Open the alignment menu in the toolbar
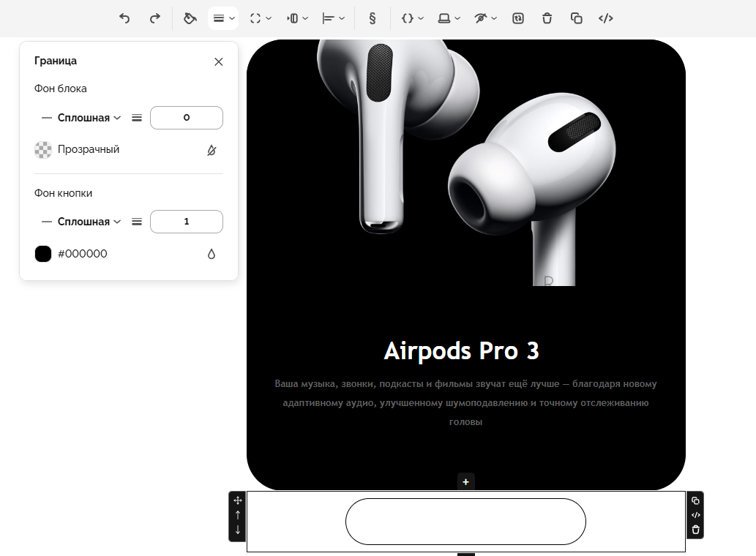 334,18
